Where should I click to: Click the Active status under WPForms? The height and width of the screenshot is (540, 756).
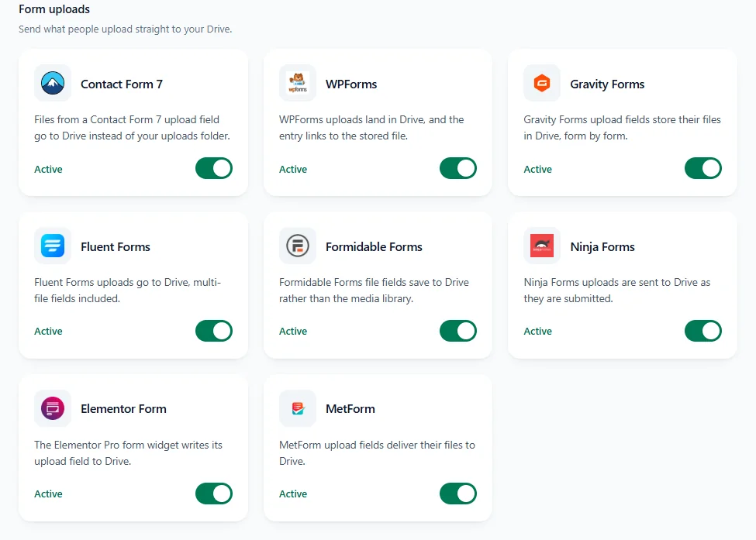[293, 169]
